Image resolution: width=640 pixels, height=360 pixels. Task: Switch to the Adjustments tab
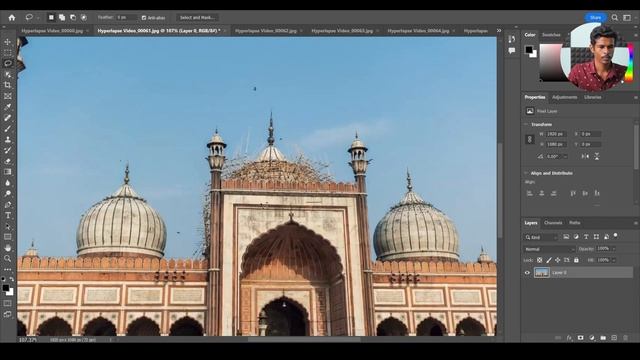click(564, 97)
